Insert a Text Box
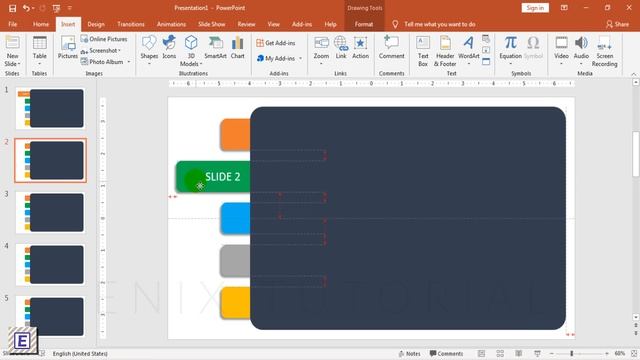Viewport: 640px width, 360px height. (x=423, y=51)
